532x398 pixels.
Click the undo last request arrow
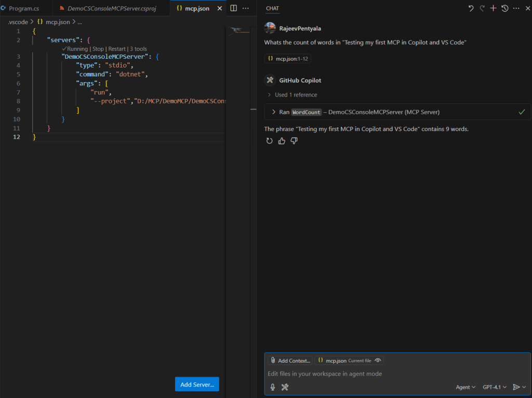tap(471, 8)
